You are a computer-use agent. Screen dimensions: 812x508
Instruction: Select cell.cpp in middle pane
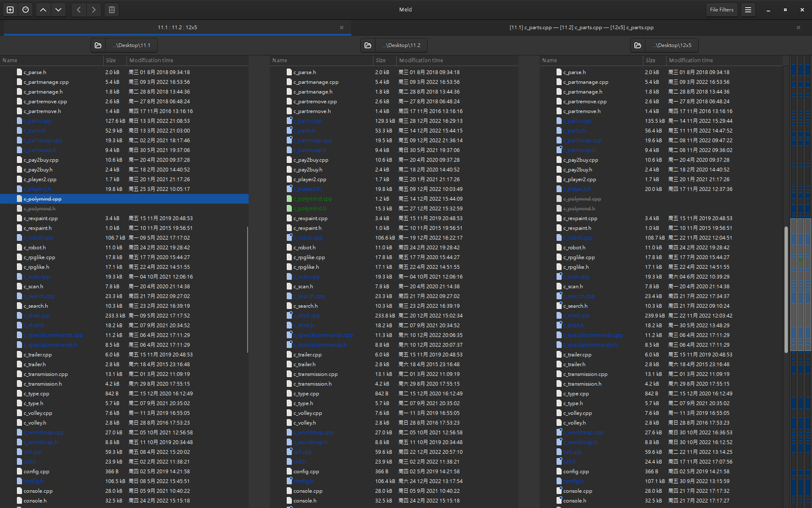point(394,452)
